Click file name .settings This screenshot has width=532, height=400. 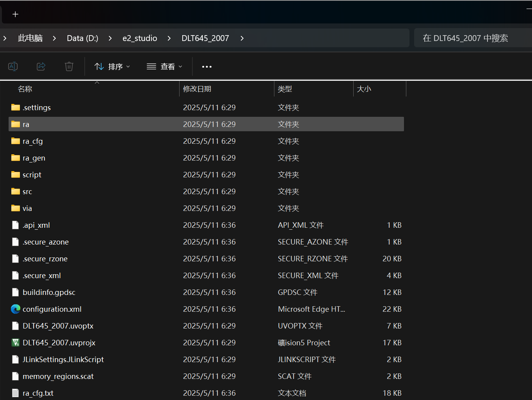pyautogui.click(x=37, y=107)
